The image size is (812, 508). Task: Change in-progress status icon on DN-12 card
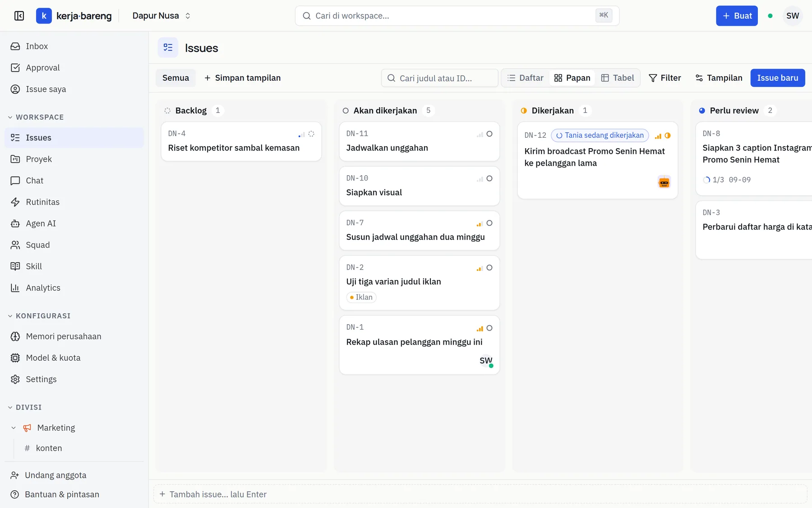click(x=668, y=135)
